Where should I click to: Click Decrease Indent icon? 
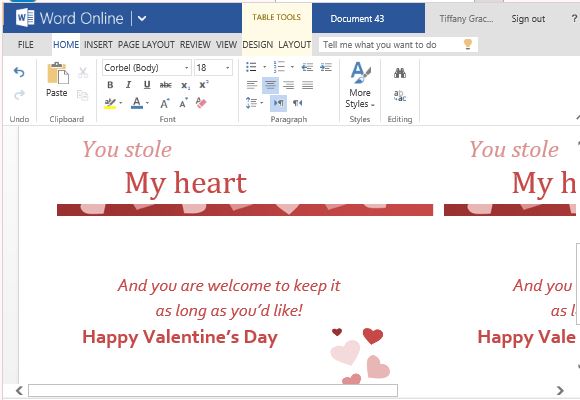pyautogui.click(x=307, y=67)
